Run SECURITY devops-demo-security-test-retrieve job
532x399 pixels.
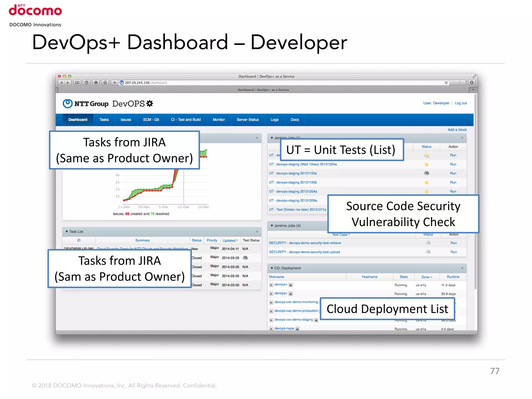[x=454, y=243]
